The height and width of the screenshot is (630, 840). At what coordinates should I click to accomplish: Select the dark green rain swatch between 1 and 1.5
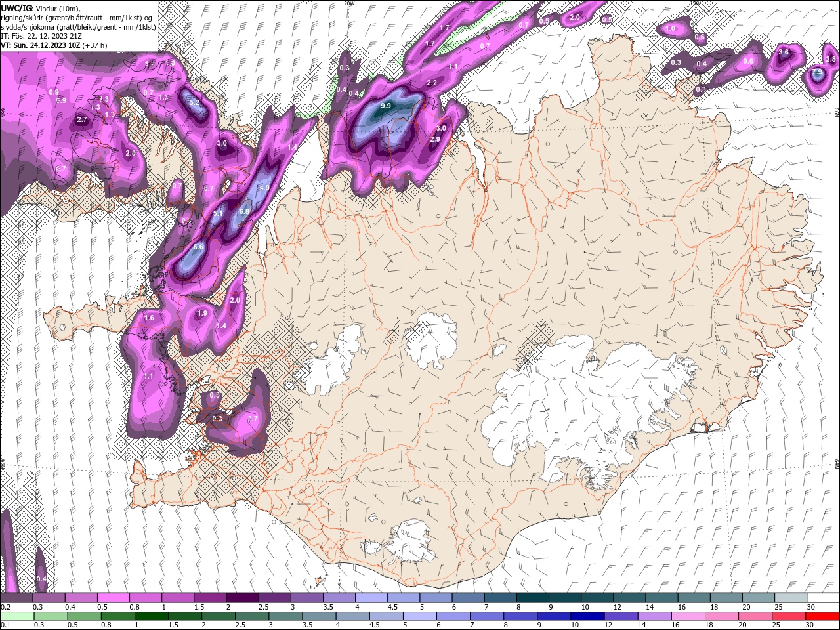pos(151,616)
